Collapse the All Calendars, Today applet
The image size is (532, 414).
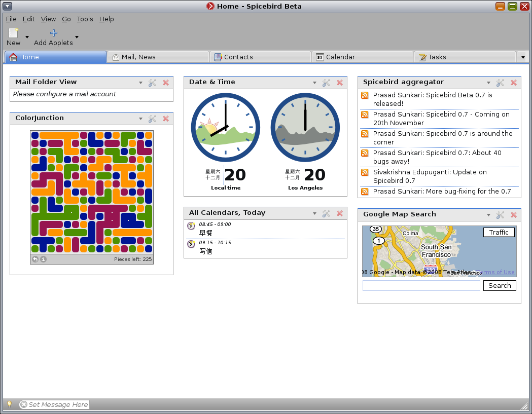(x=314, y=214)
